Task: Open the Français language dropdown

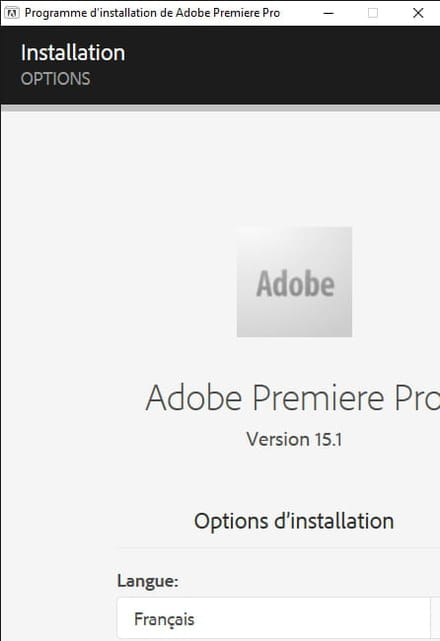Action: click(274, 619)
